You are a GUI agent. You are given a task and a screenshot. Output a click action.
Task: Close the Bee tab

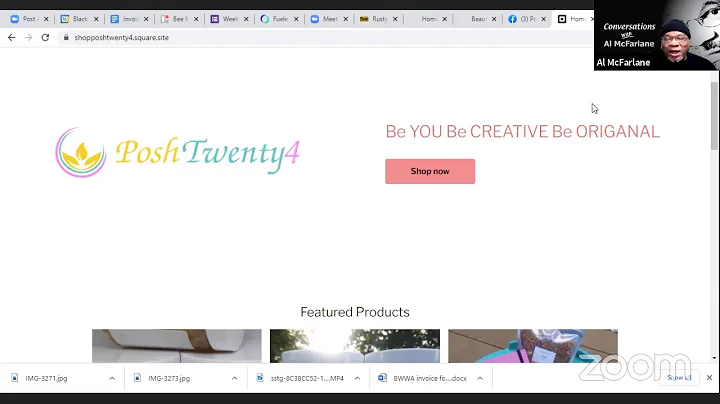pos(196,19)
